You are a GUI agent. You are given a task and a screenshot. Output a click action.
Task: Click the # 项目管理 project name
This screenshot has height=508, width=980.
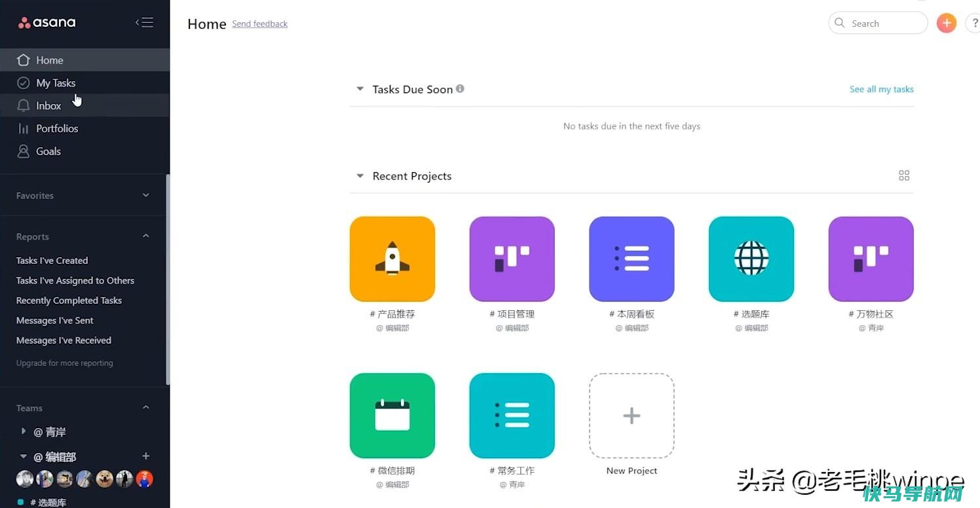coord(512,314)
